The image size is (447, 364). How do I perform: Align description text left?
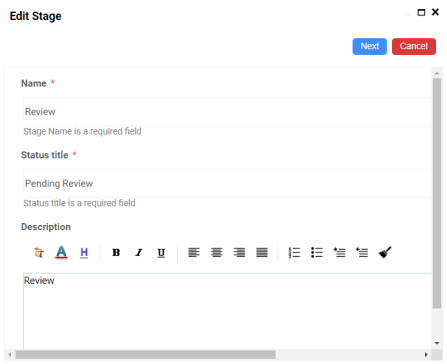194,253
